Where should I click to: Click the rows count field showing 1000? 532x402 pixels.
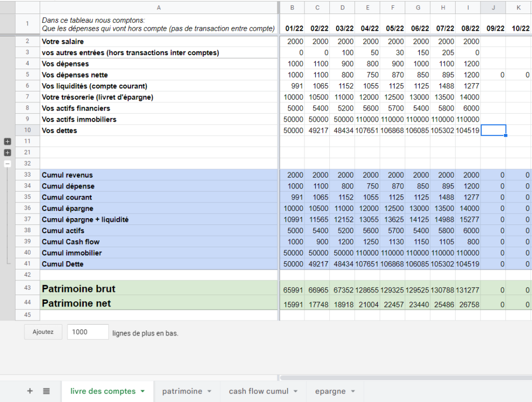pos(87,332)
